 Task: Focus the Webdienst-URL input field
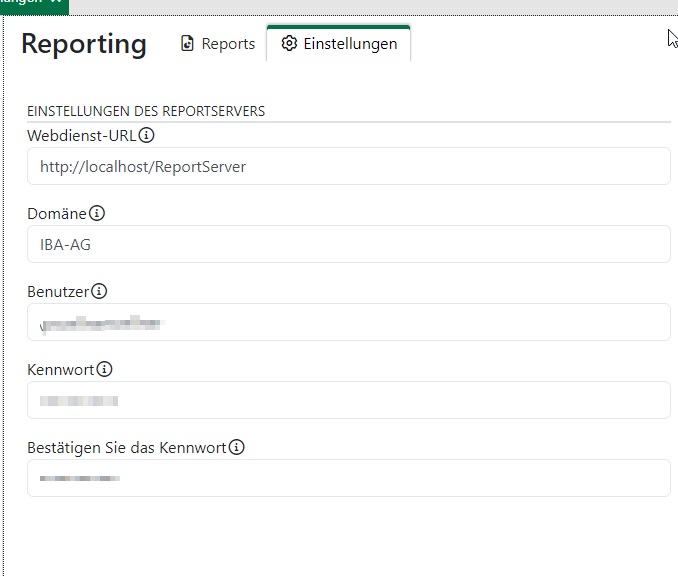click(x=348, y=167)
